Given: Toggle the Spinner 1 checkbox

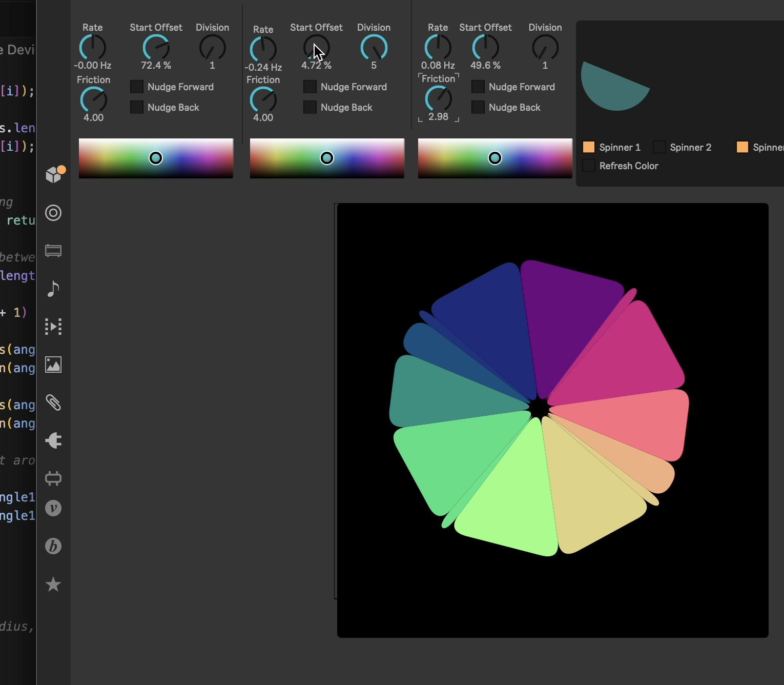Looking at the screenshot, I should (589, 147).
